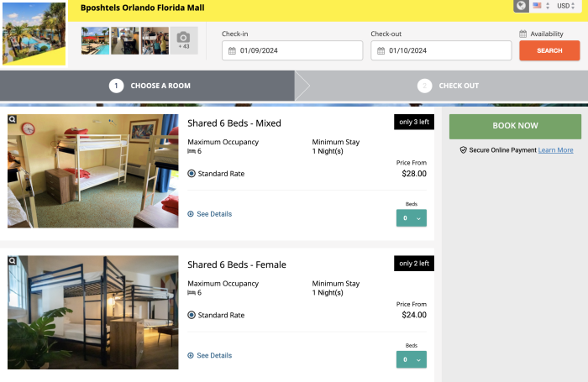Image resolution: width=588 pixels, height=382 pixels.
Task: Open Beds quantity dropdown for Female room
Action: click(411, 359)
